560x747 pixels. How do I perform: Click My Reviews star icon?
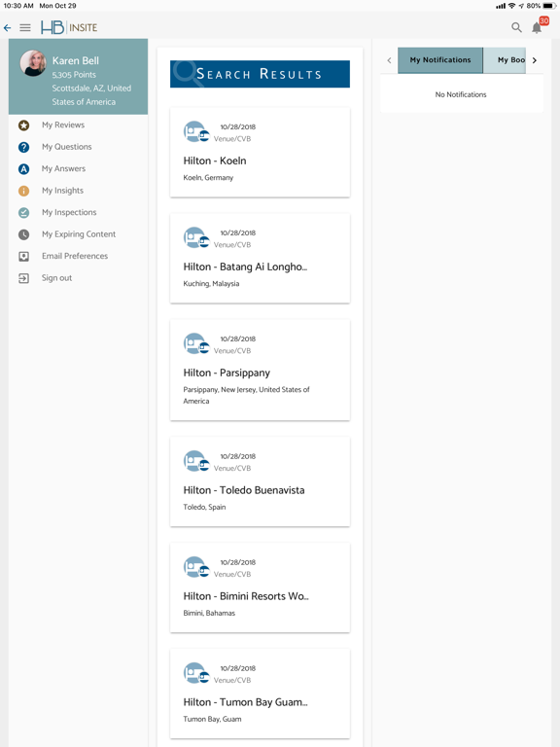23,125
